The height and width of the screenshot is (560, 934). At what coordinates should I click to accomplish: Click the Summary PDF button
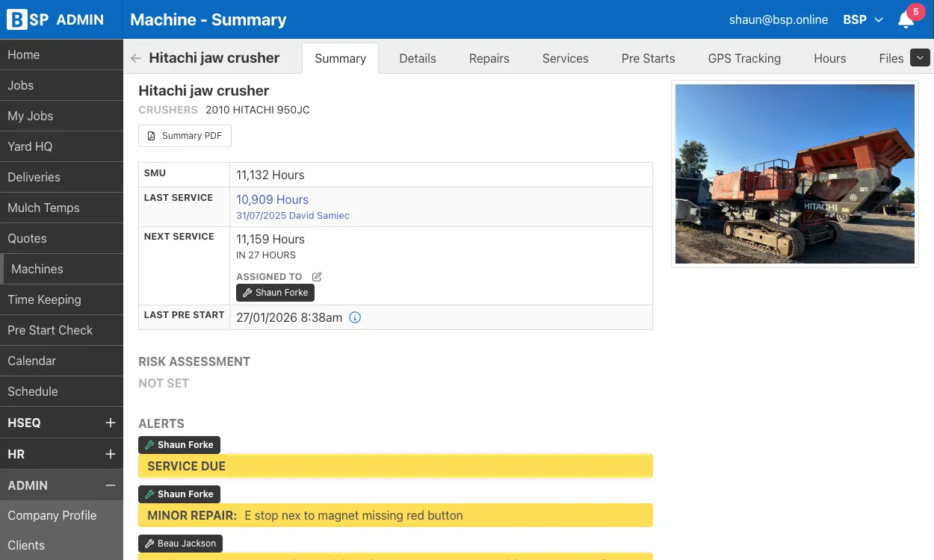click(185, 136)
